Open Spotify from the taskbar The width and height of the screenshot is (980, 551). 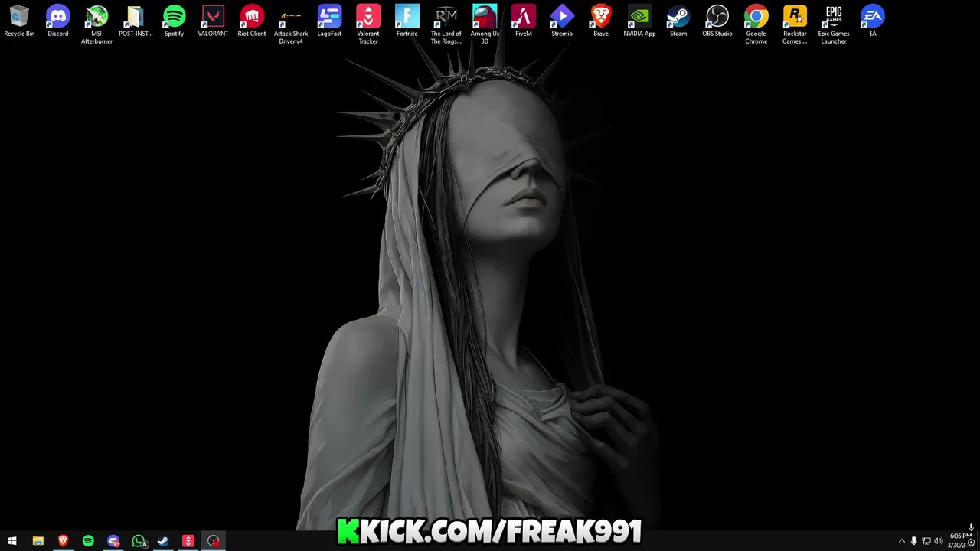tap(88, 541)
